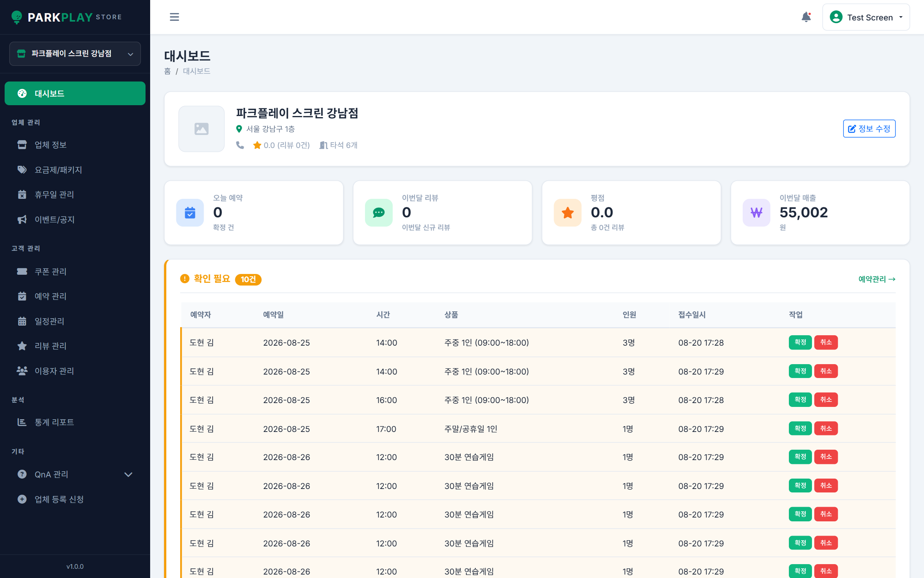Click the 요금제/패키지 tags icon
The width and height of the screenshot is (924, 578).
click(x=22, y=170)
